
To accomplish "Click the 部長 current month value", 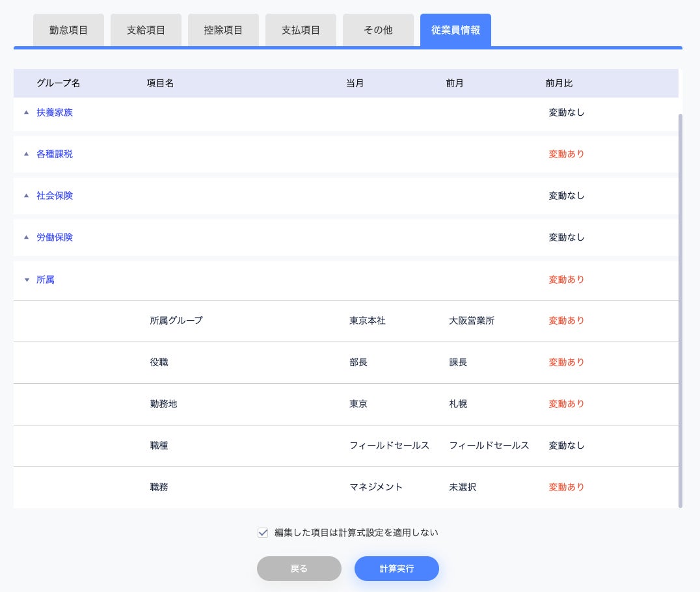I will click(358, 362).
